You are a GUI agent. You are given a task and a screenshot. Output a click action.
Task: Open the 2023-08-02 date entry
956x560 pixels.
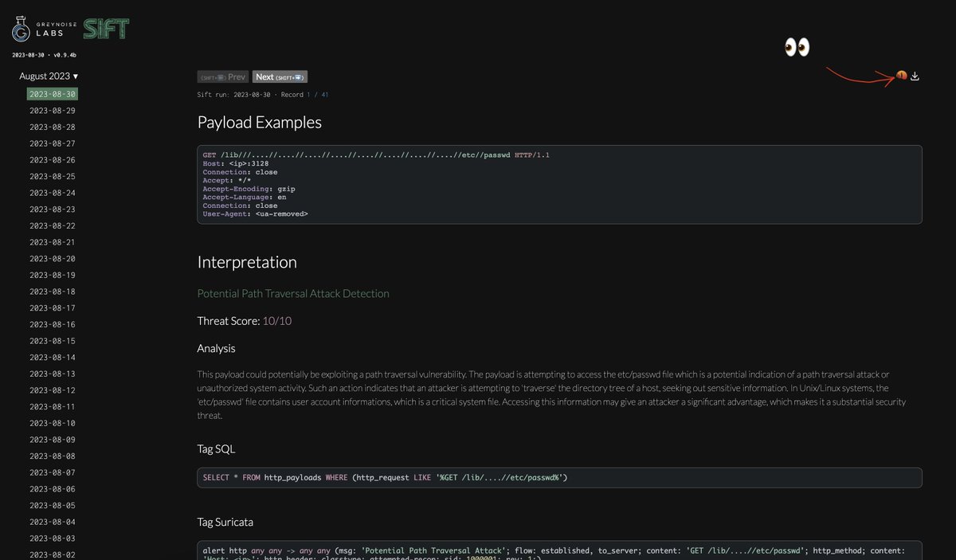pos(53,555)
